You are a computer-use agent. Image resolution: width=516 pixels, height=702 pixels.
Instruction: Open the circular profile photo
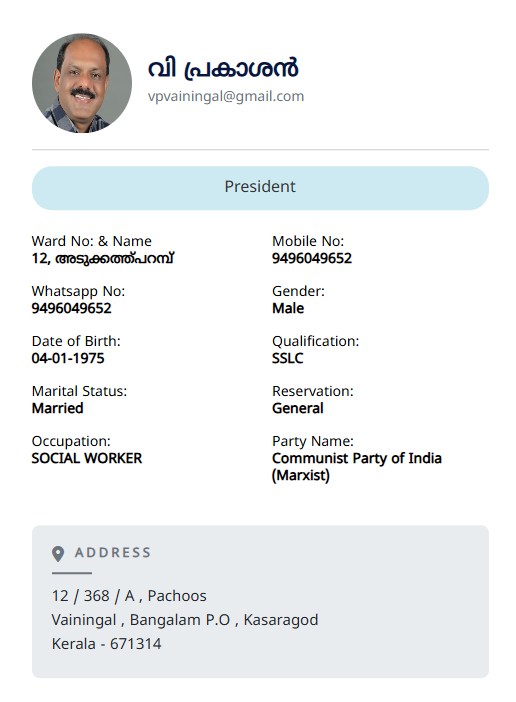[82, 83]
